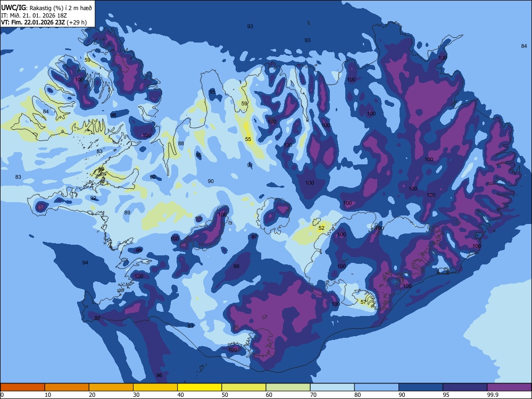
Task: Click the title 'UWC/IG: Rakastig (%) í 2 m hæð'
Action: (46, 8)
